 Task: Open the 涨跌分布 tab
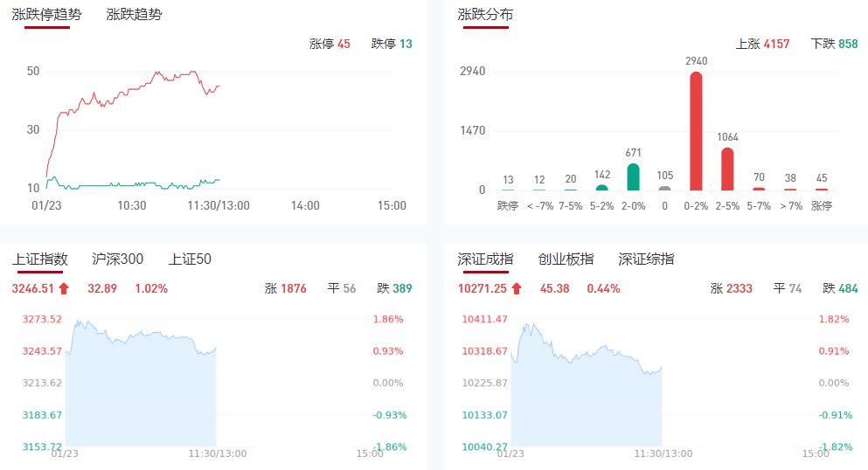[x=485, y=15]
